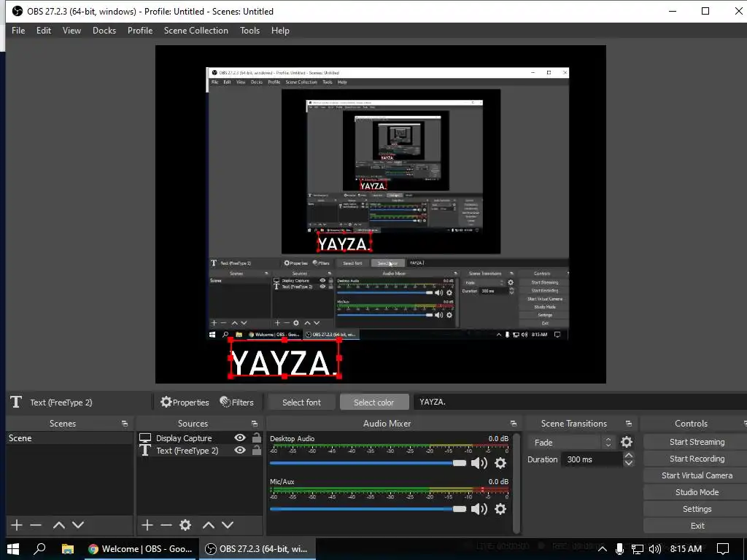This screenshot has width=747, height=560.
Task: Click the Text source T icon in toolbar
Action: click(x=16, y=402)
